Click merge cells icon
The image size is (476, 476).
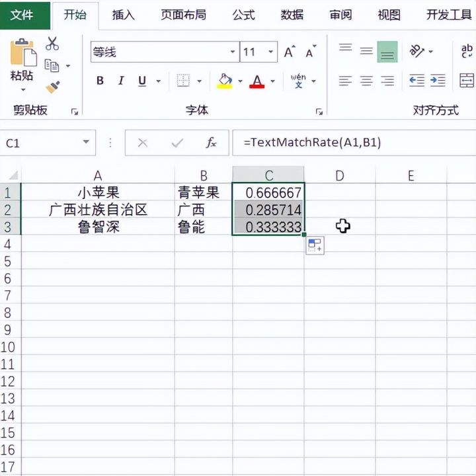coord(467,81)
